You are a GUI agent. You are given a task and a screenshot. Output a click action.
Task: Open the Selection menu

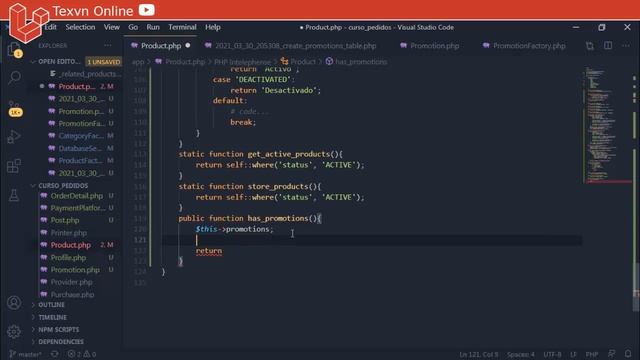click(x=80, y=27)
